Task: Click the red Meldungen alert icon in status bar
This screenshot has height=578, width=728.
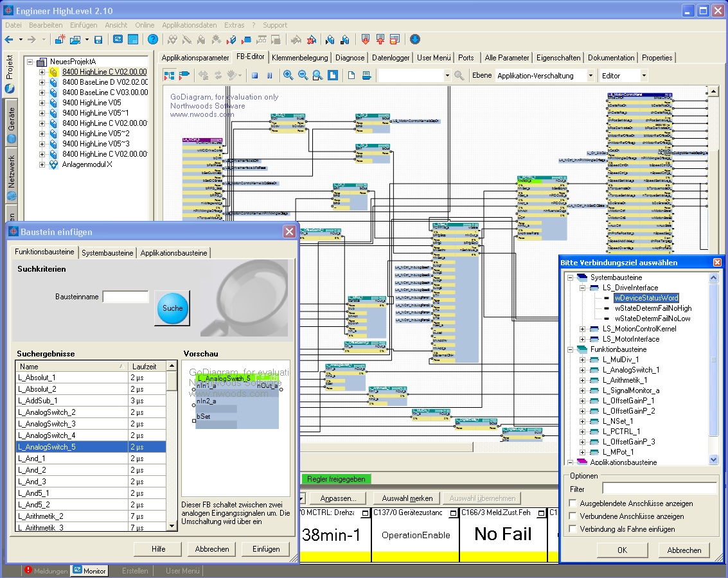Action: 28,570
